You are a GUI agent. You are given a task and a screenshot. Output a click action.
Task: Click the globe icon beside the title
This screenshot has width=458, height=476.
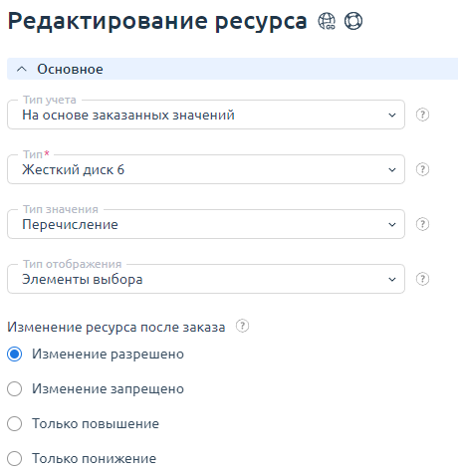327,21
